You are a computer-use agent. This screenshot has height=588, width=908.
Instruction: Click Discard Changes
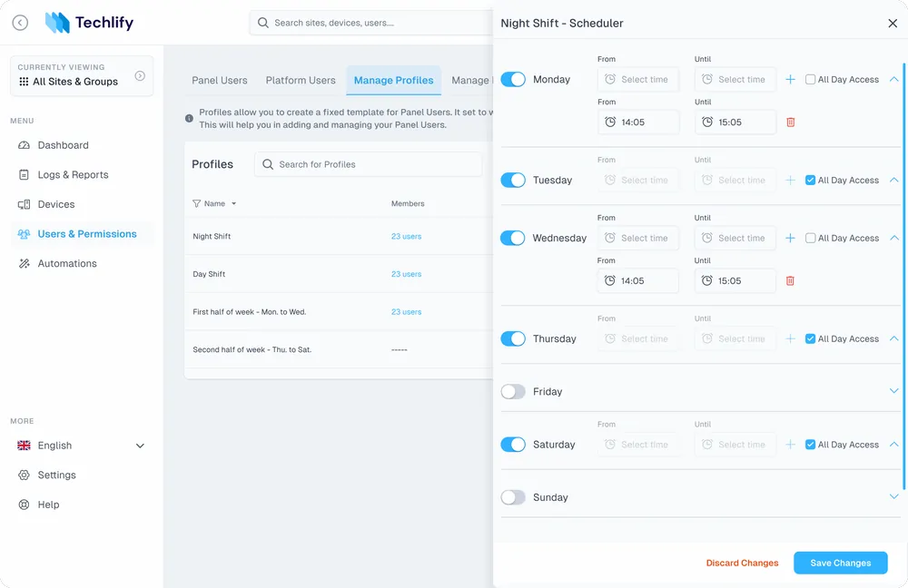(742, 563)
